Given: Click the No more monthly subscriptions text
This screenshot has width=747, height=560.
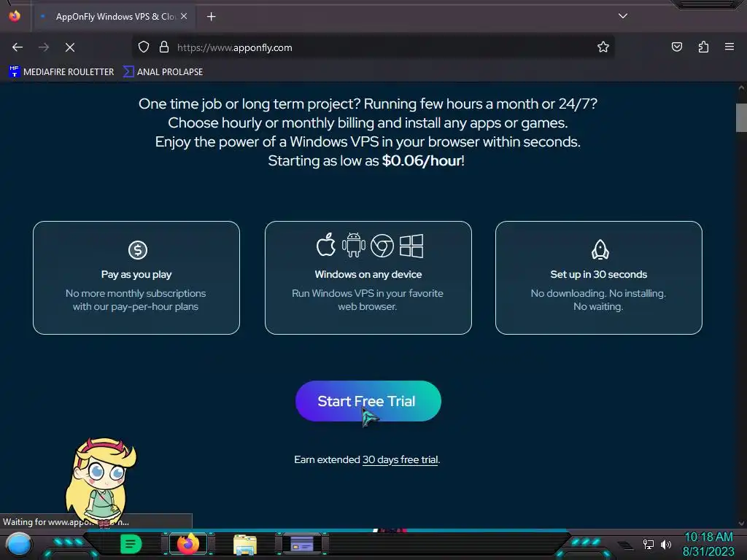Looking at the screenshot, I should 136,300.
